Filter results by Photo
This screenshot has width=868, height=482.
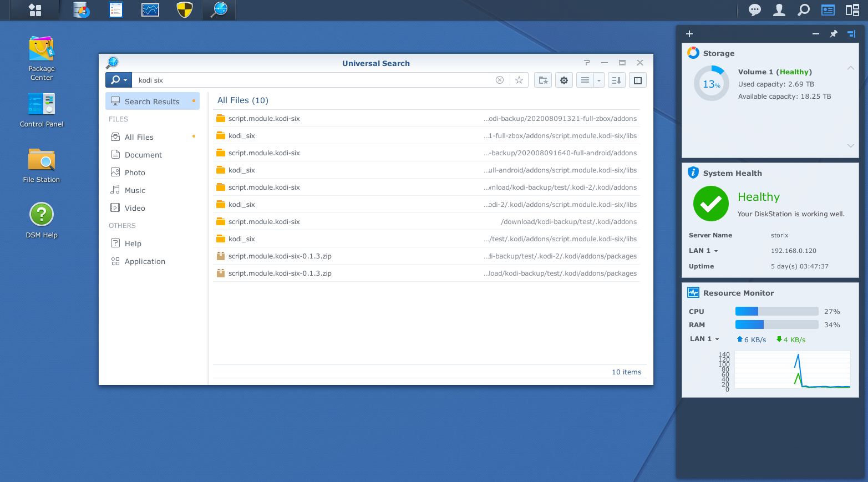click(x=153, y=172)
